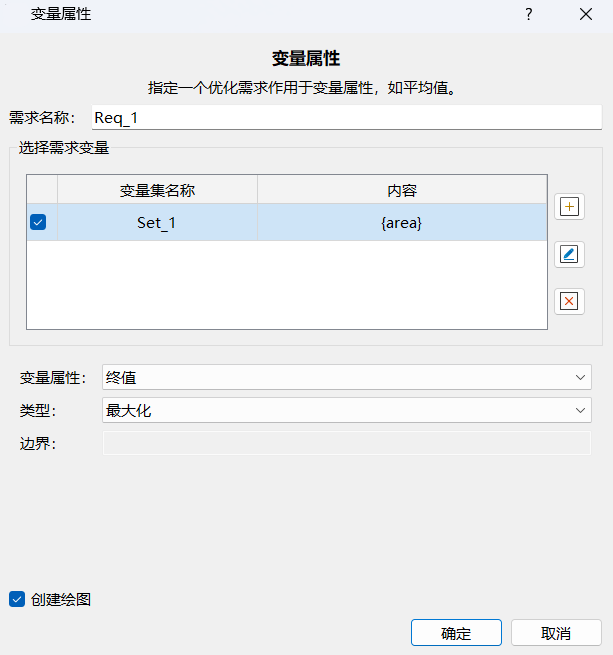The image size is (613, 655).
Task: Click the help question mark in title bar
Action: click(528, 15)
